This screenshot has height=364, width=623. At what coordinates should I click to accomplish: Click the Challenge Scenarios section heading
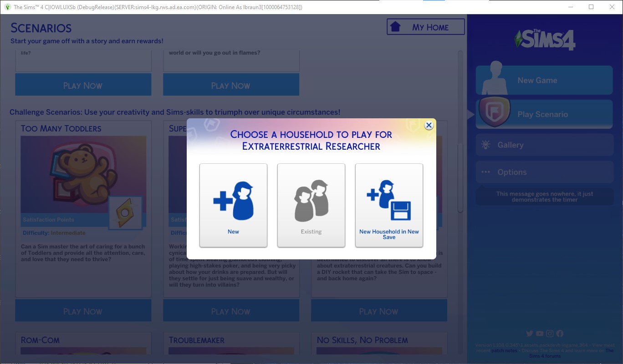[x=175, y=112]
